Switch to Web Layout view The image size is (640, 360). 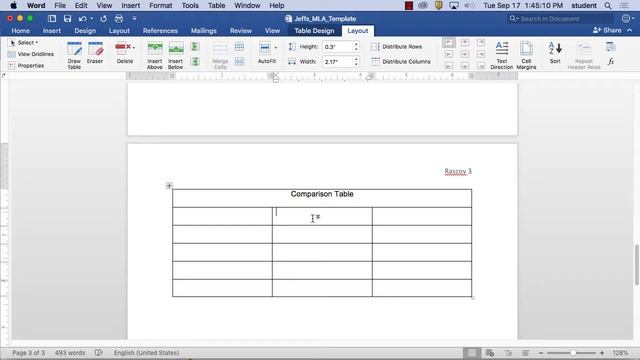coord(490,353)
